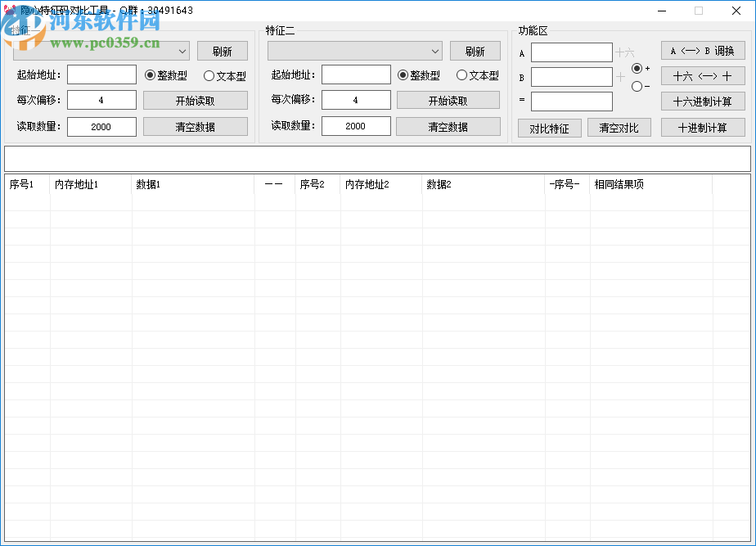
Task: Click 开始读取 in the 特征二 panel
Action: coord(448,100)
